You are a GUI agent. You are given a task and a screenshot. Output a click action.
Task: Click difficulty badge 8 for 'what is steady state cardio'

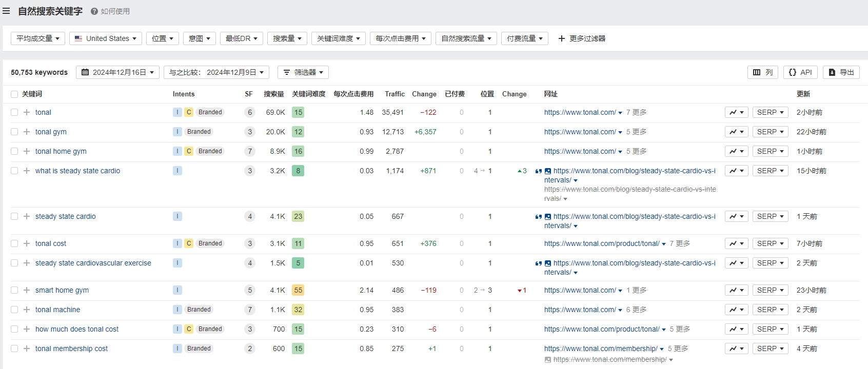[x=298, y=171]
